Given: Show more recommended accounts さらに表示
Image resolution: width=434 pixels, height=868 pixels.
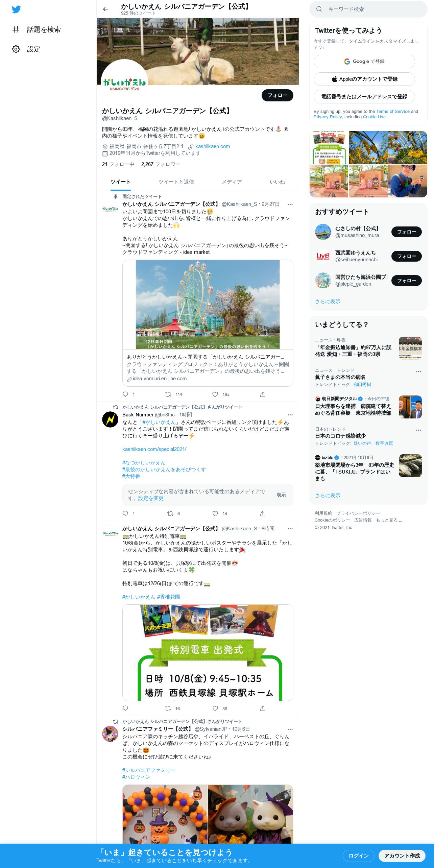Looking at the screenshot, I should click(x=328, y=302).
